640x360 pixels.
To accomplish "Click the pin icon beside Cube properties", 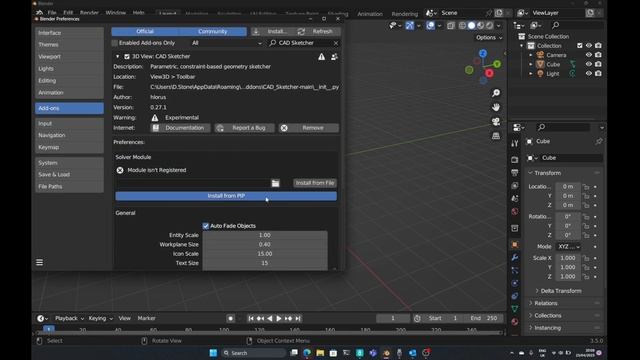I will coord(598,141).
